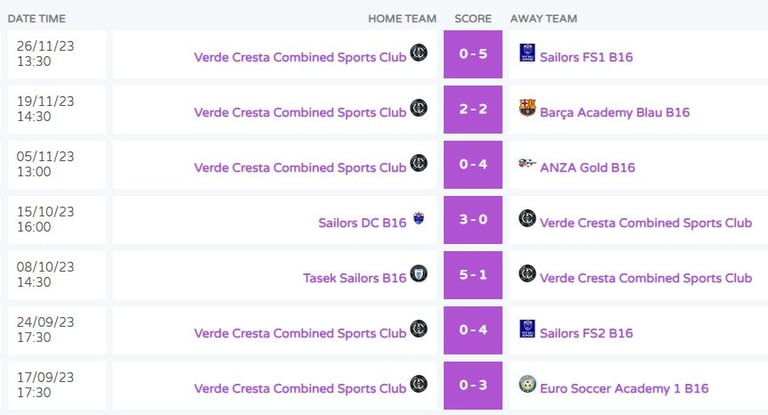Viewport: 768px width, 415px height.
Task: Click the 0 - 3 score box
Action: coord(473,386)
